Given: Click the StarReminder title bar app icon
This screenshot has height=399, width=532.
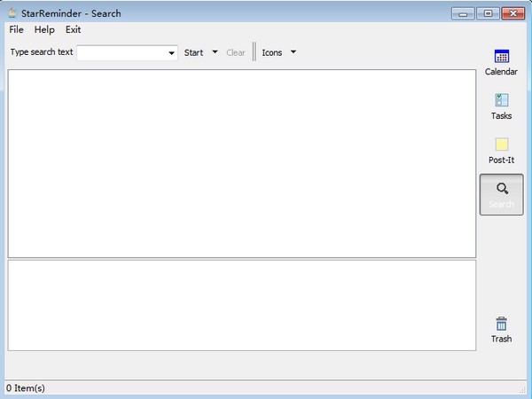Looking at the screenshot, I should click(x=11, y=13).
